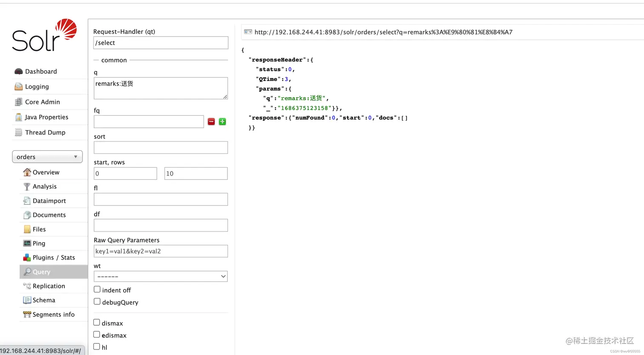Click the rows field showing 10
This screenshot has width=644, height=355.
pos(196,173)
